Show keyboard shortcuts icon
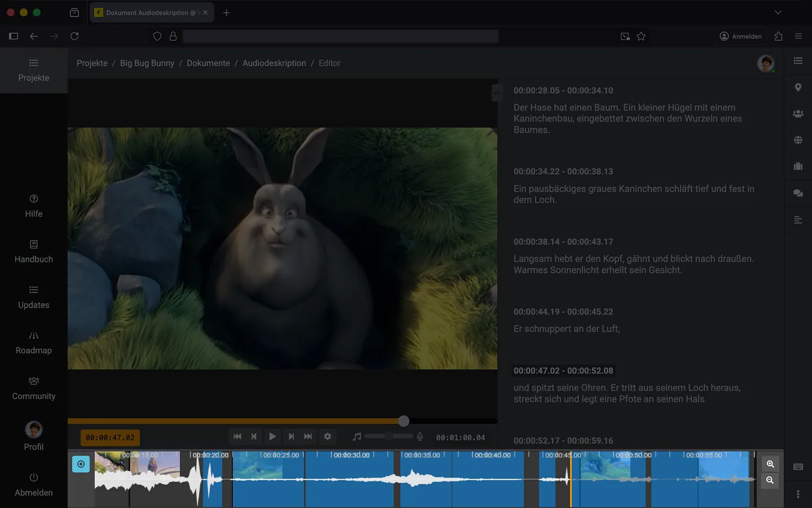812x508 pixels. 798,467
